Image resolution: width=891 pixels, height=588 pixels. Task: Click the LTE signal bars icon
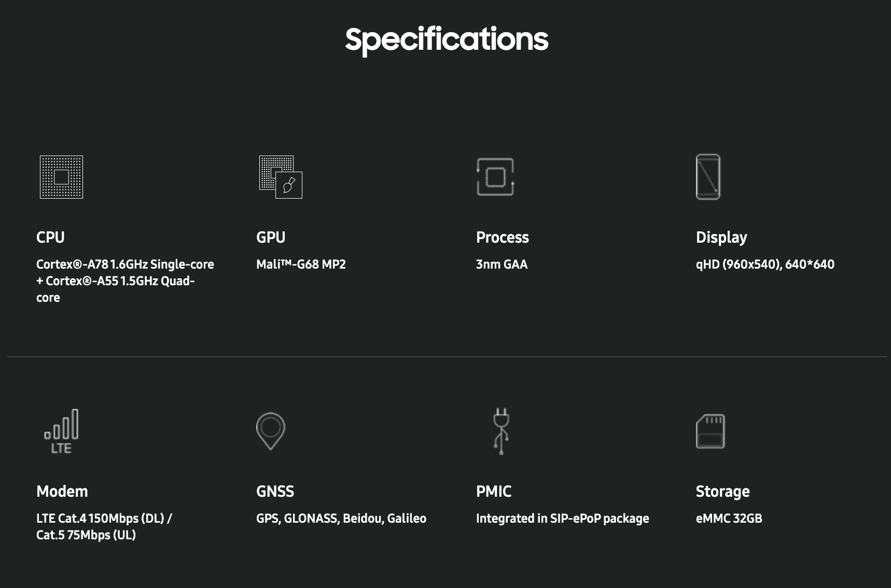pos(61,431)
